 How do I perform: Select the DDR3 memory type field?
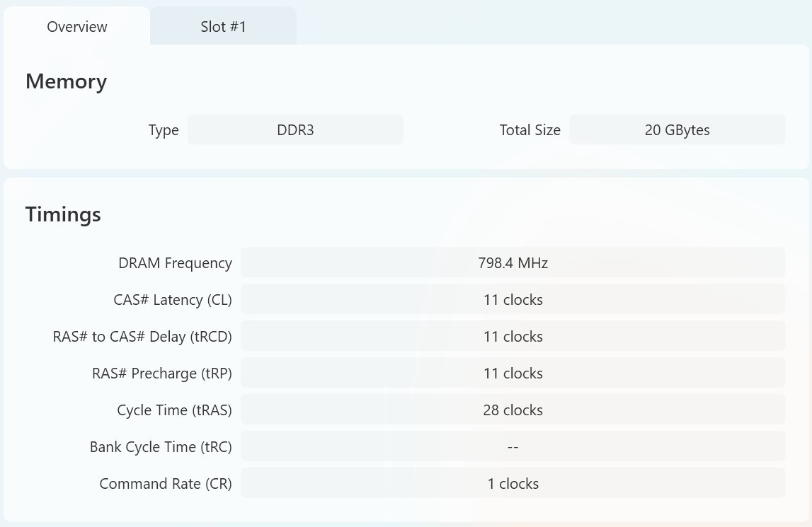pyautogui.click(x=295, y=129)
